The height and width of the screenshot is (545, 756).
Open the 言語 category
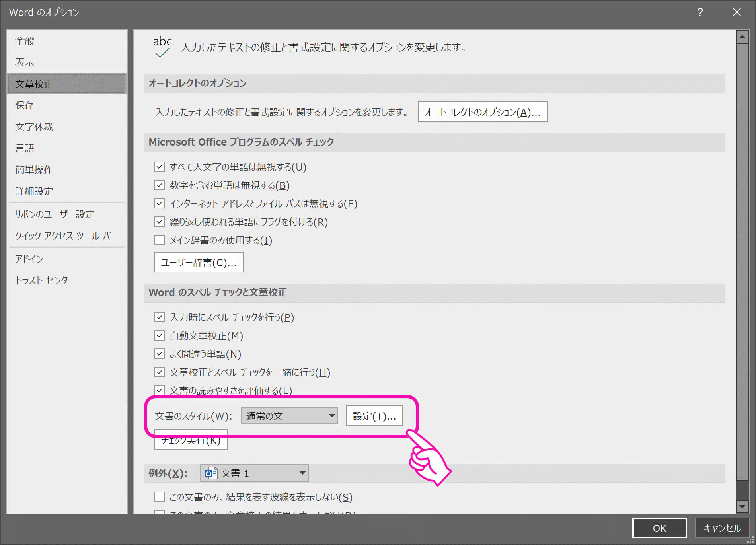click(x=66, y=148)
